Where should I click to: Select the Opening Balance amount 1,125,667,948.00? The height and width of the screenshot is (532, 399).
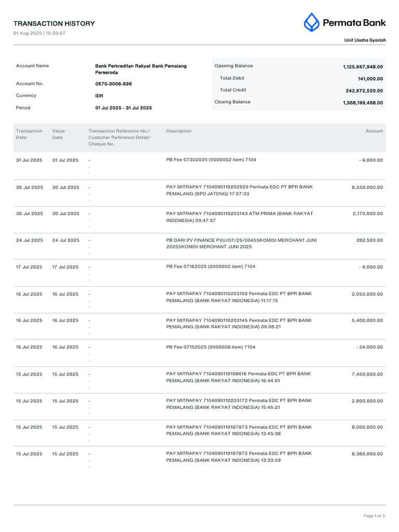363,67
